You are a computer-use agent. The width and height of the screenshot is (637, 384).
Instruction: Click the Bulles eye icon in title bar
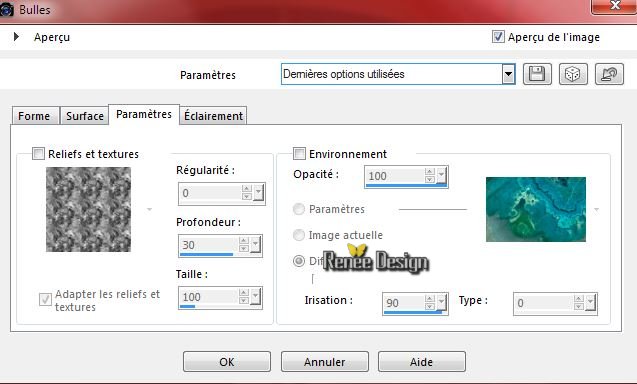[x=7, y=10]
